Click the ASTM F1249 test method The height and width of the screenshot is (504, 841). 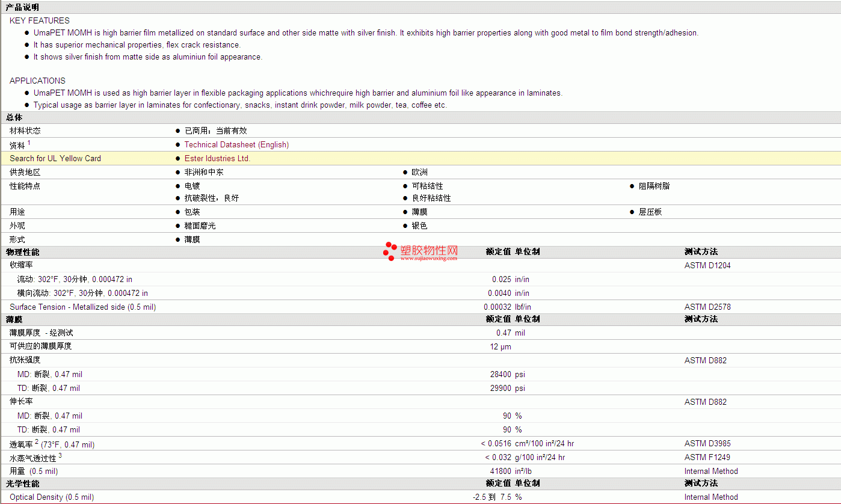tap(707, 458)
